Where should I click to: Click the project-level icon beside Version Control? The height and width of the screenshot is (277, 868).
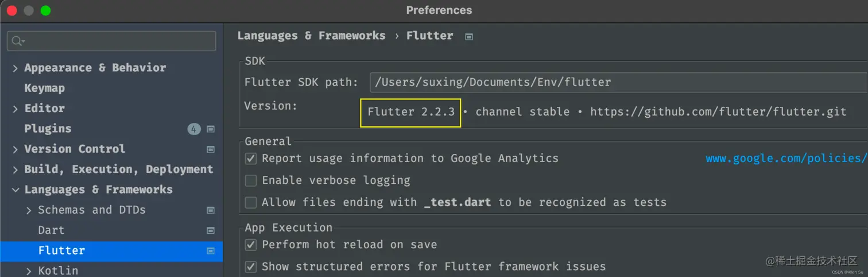coord(211,149)
